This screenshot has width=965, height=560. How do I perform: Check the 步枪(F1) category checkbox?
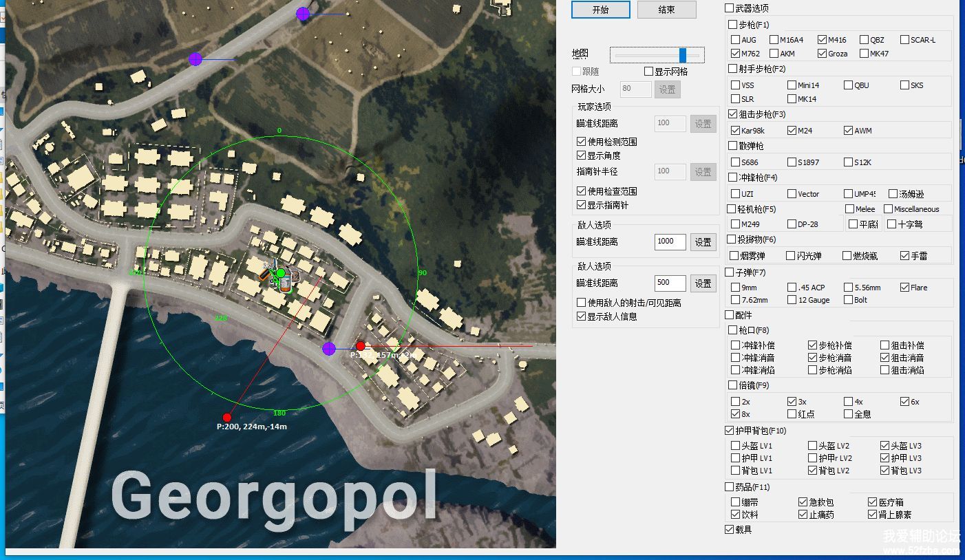click(732, 25)
